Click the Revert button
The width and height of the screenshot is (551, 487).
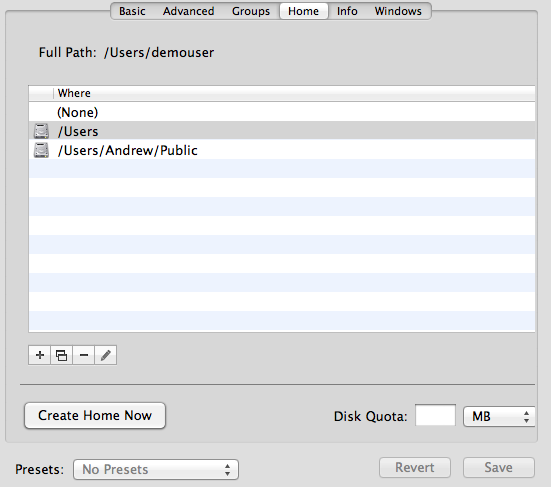tap(415, 467)
